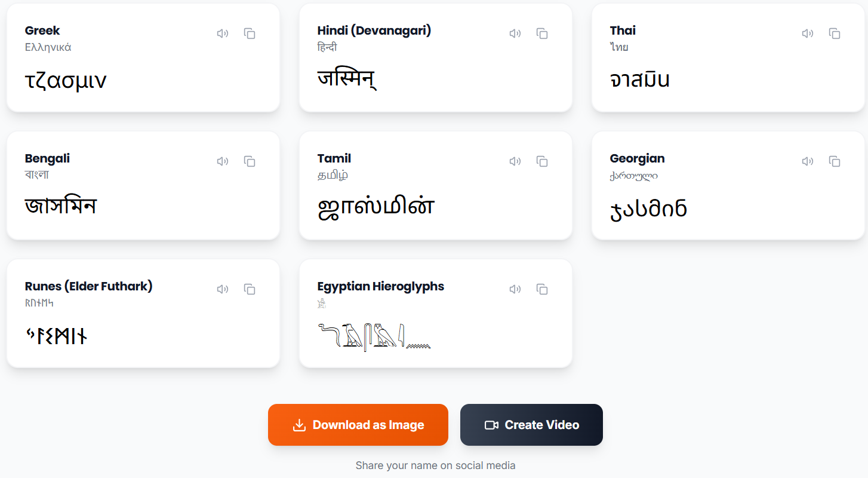
Task: Select the Greek transliteration card
Action: point(143,57)
